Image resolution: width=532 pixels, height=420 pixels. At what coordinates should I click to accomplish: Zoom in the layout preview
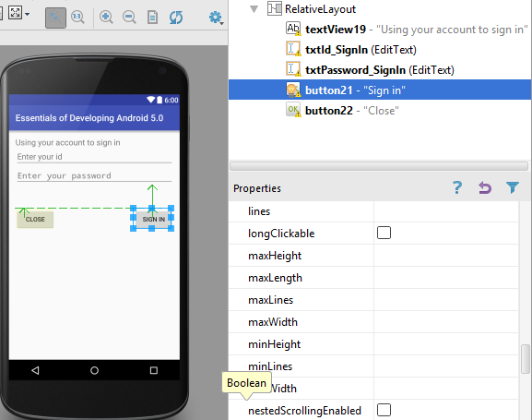click(x=106, y=17)
